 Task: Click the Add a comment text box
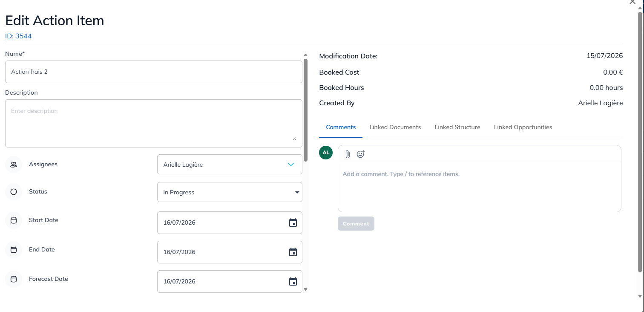tap(480, 188)
